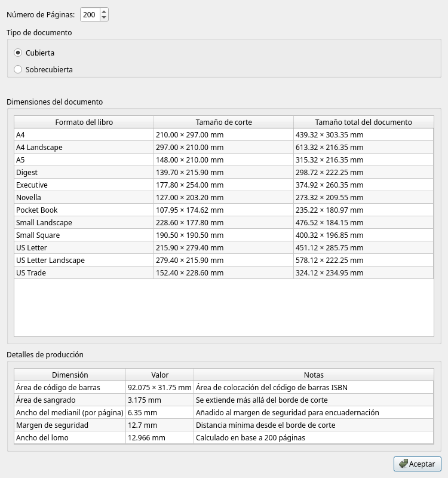Click the Tamaño de corte column header

pos(223,122)
